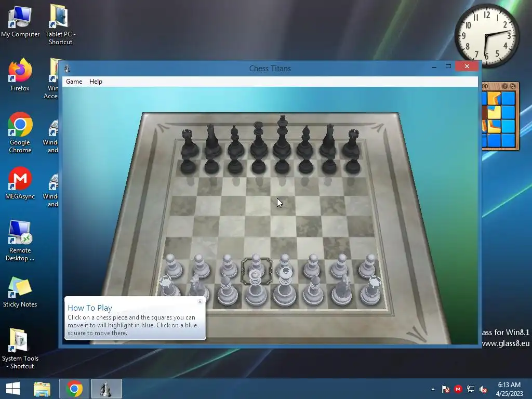Select the black queen piece
This screenshot has width=532, height=399.
click(259, 141)
